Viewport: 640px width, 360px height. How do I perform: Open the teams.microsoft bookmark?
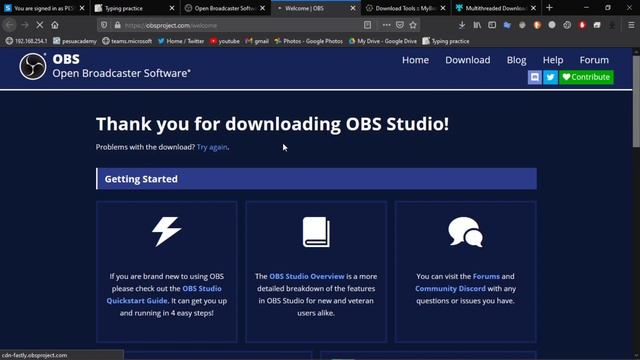127,41
